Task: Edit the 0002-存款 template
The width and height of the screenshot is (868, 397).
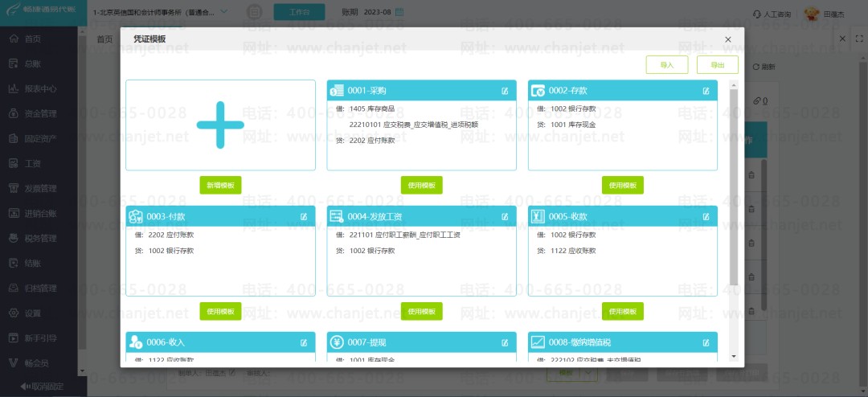Action: [706, 91]
